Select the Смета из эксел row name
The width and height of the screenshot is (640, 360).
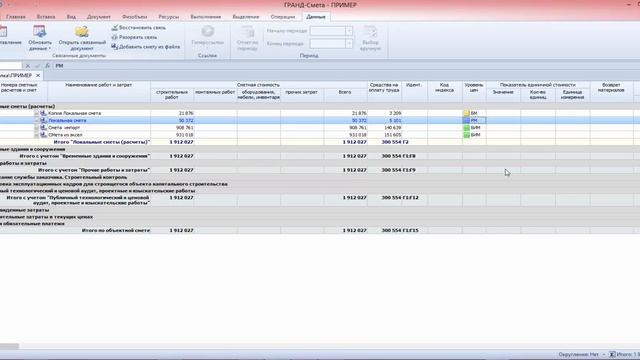point(65,135)
